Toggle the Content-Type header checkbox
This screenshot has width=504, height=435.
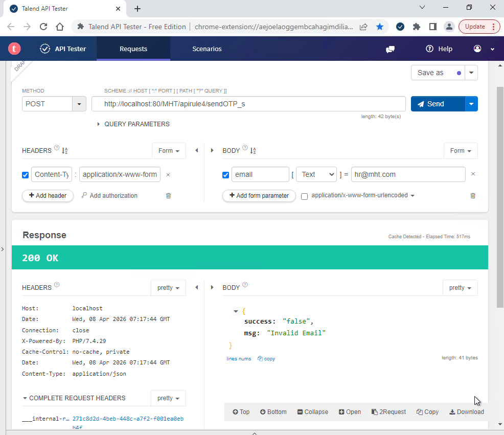26,175
